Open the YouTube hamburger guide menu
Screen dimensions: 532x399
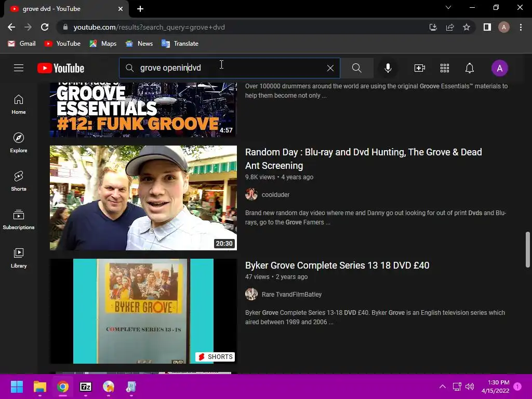click(x=19, y=68)
